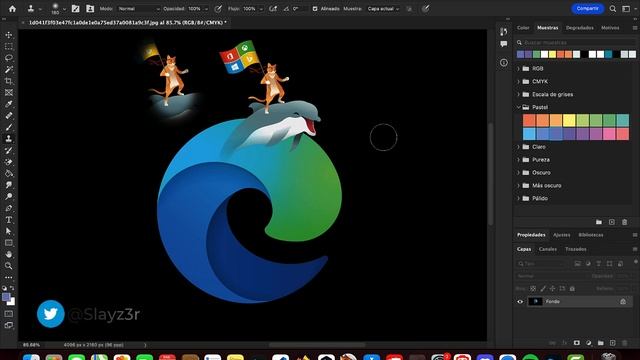Screen dimensions: 640x360
Task: Select the History Brush tool
Action: [x=9, y=150]
